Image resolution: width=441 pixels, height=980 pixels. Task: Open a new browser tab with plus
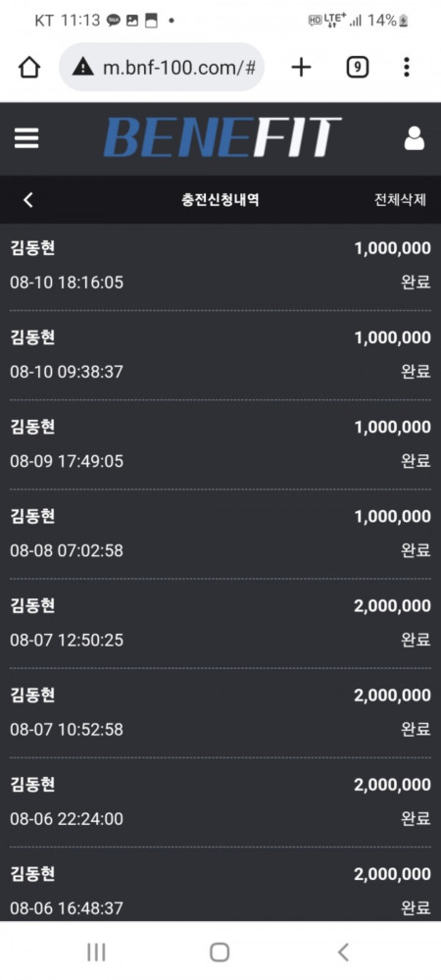(x=301, y=67)
